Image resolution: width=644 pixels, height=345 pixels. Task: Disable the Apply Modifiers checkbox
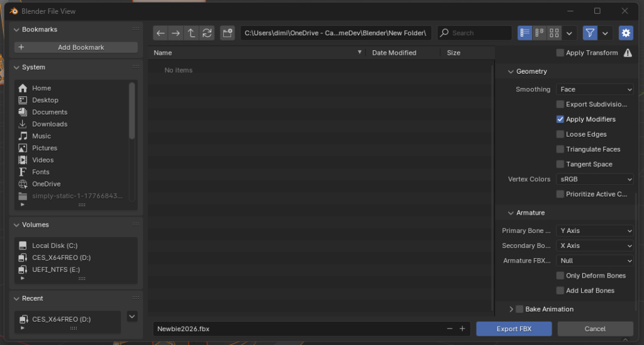[x=560, y=119]
